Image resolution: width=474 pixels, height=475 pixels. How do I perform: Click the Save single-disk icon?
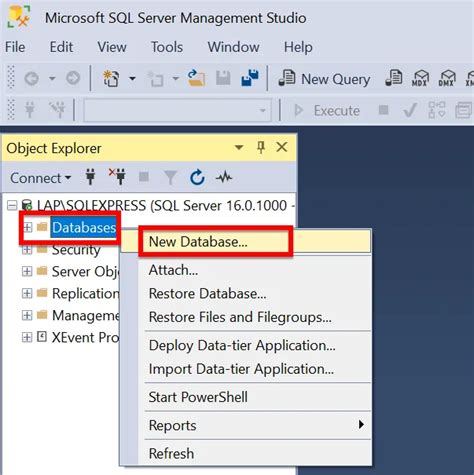[223, 78]
